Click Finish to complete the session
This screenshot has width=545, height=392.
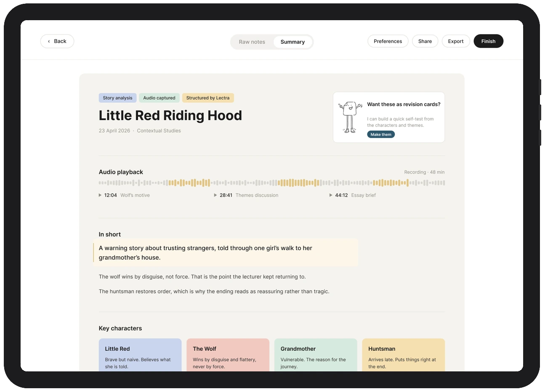point(488,41)
